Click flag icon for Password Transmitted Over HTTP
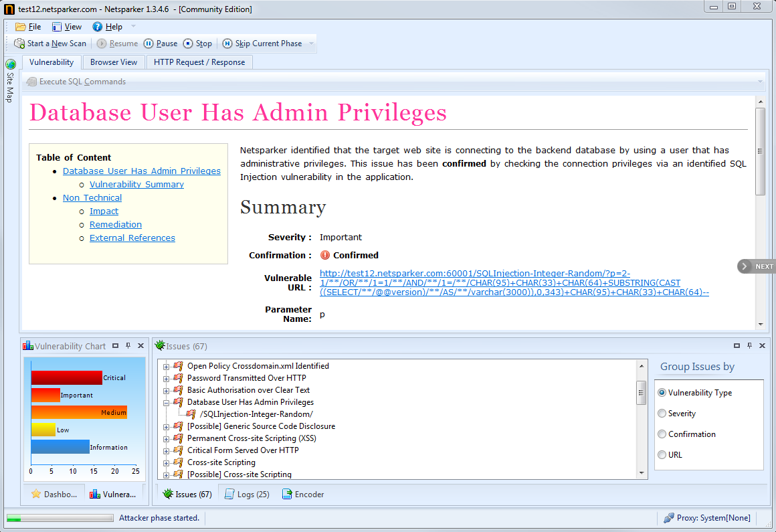776x532 pixels. click(x=178, y=378)
